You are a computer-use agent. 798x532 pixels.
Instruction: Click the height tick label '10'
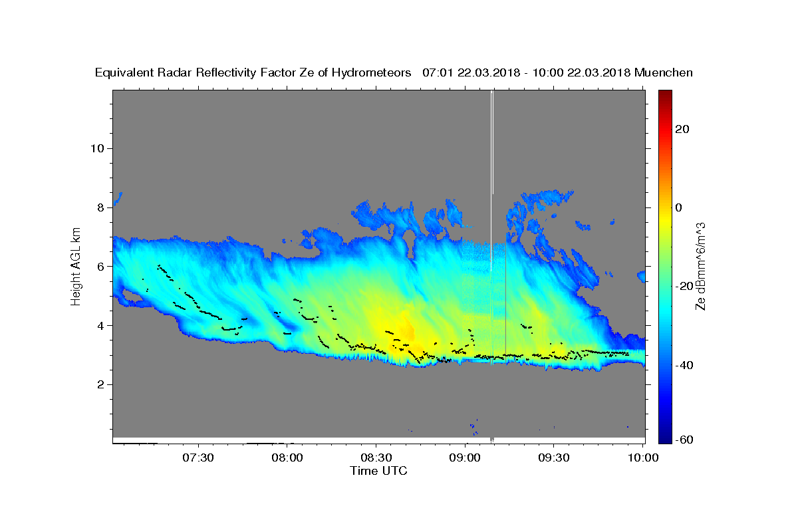pyautogui.click(x=96, y=148)
